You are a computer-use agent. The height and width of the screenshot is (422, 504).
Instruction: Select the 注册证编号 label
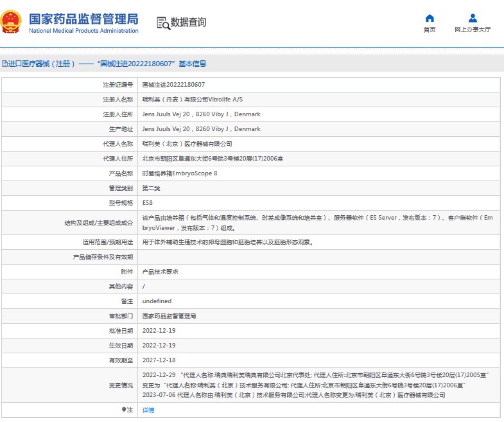pyautogui.click(x=118, y=85)
